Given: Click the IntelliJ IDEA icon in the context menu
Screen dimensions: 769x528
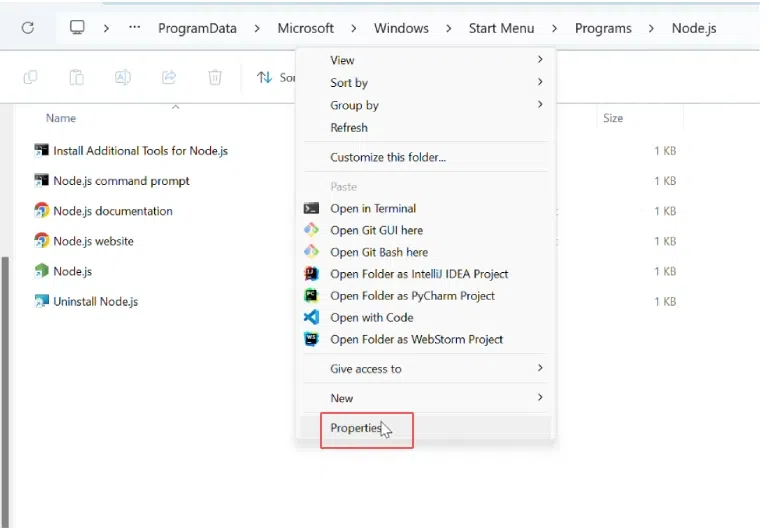Looking at the screenshot, I should (311, 274).
